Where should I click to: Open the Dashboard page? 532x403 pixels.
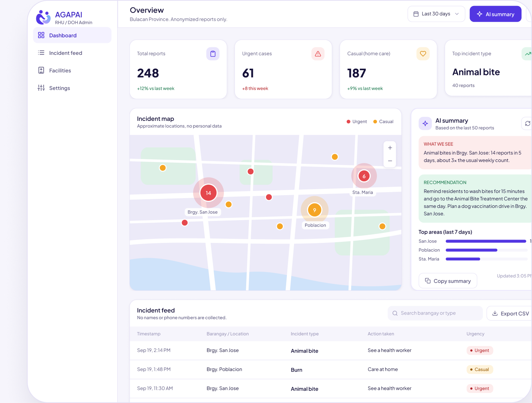pyautogui.click(x=72, y=35)
